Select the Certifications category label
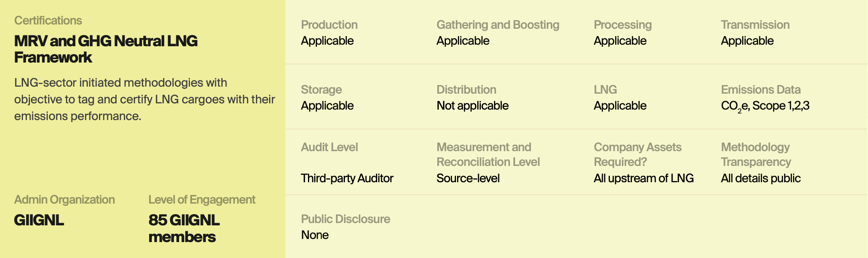Viewport: 868px width, 258px height. pos(48,21)
